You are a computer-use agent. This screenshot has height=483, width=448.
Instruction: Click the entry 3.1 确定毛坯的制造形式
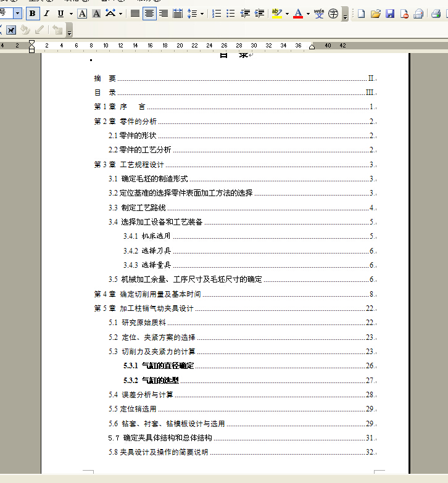tap(148, 179)
